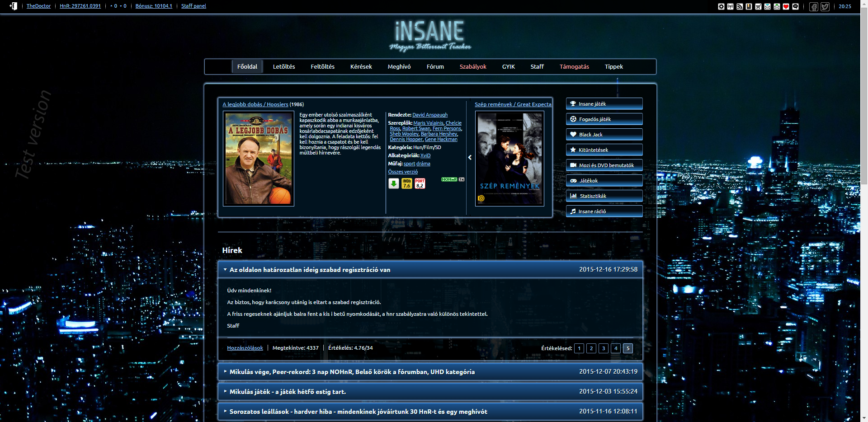Image resolution: width=868 pixels, height=422 pixels.
Task: Click the Hoosiers movie poster thumbnail
Action: [259, 159]
